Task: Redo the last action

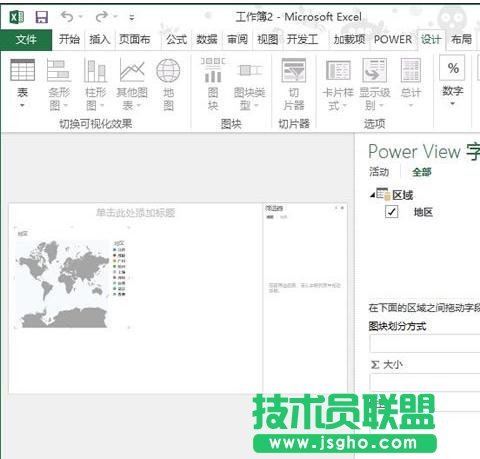Action: 102,16
